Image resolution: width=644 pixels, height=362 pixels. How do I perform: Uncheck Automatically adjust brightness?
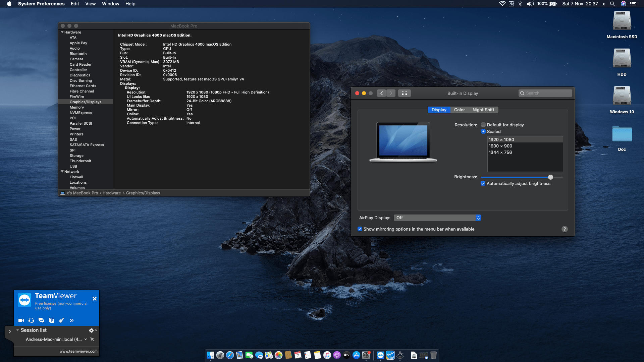[483, 183]
